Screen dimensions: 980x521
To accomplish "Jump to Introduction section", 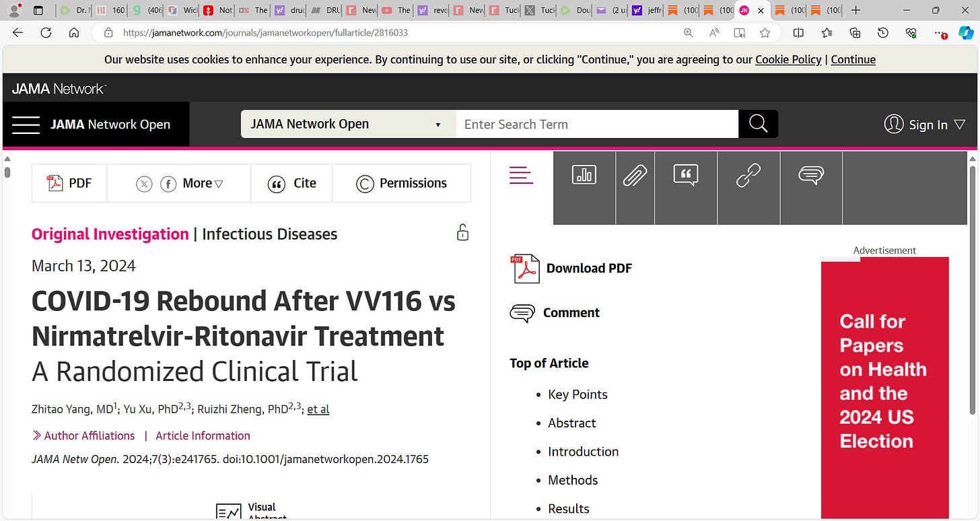I will [583, 452].
